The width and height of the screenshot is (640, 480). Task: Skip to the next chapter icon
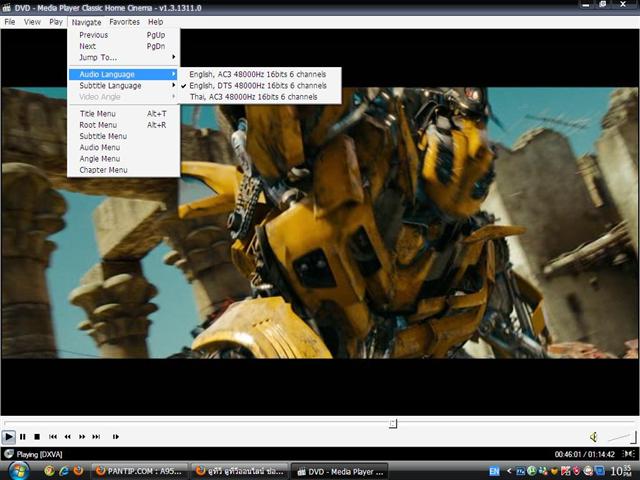click(96, 437)
